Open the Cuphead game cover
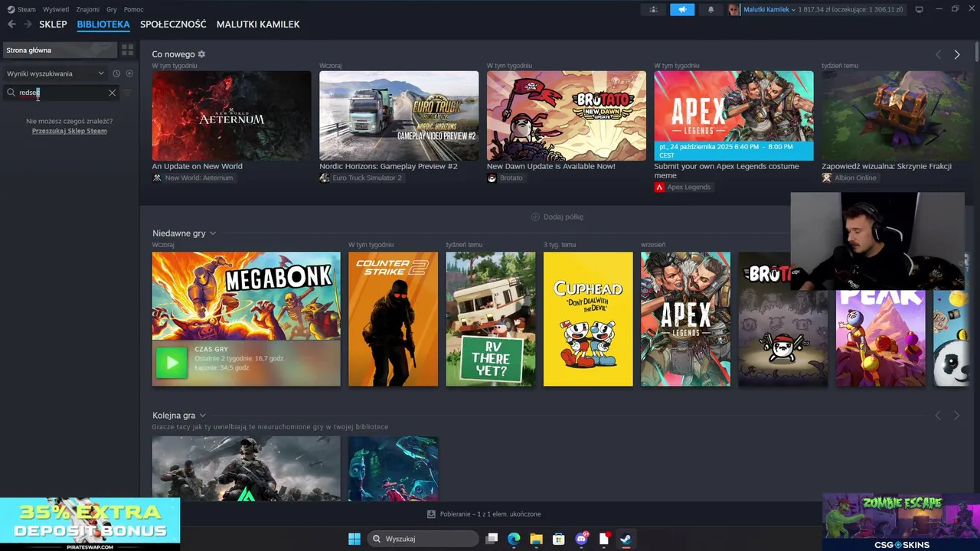The image size is (980, 551). pyautogui.click(x=588, y=319)
